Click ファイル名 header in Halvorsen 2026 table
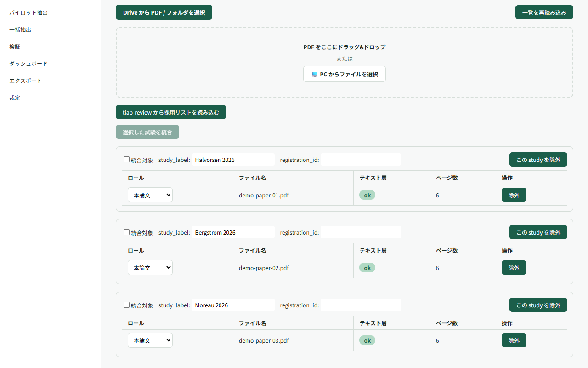This screenshot has height=368, width=588. point(253,178)
